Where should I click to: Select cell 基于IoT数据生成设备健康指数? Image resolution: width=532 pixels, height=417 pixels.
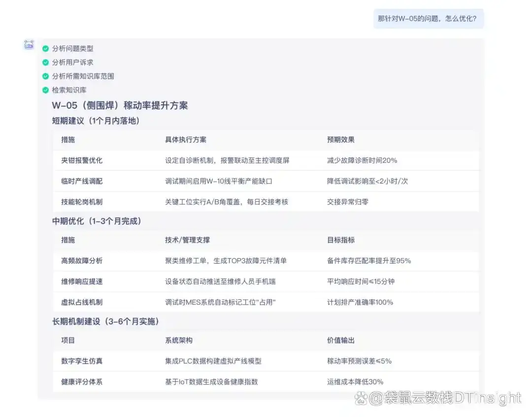[x=212, y=382]
